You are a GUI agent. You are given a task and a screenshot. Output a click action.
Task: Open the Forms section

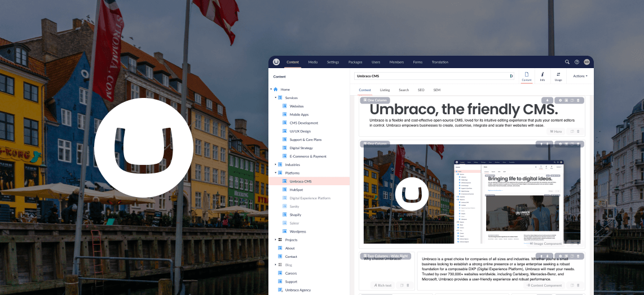coord(418,62)
